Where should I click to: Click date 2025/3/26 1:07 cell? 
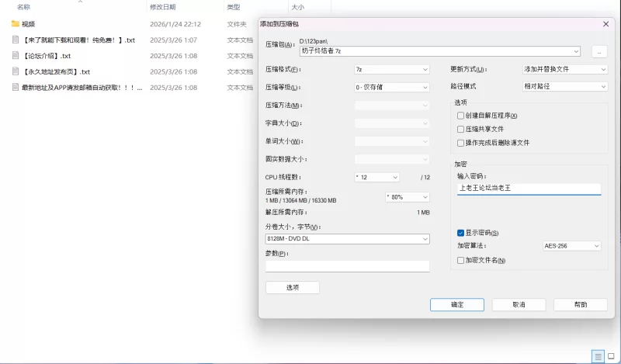[x=173, y=40]
